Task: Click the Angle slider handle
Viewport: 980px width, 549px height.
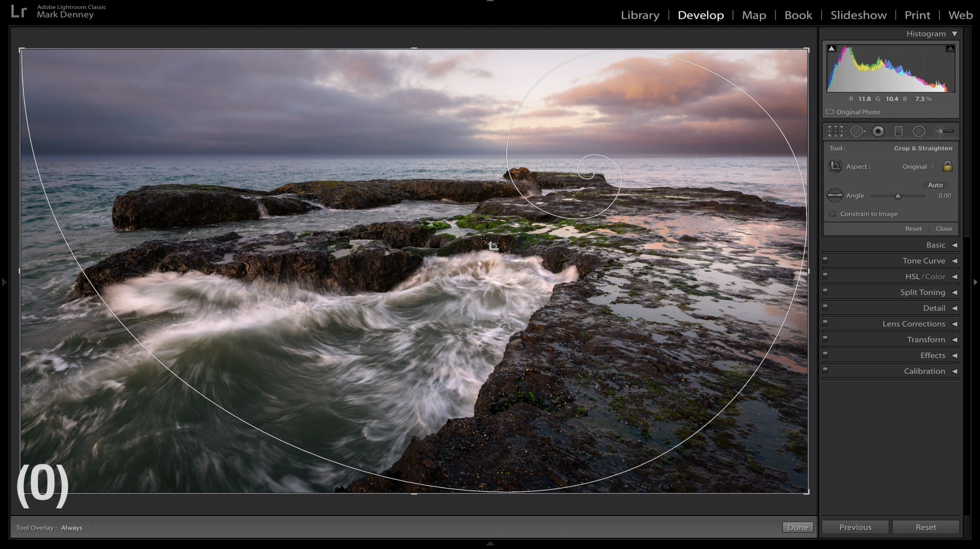Action: (898, 196)
